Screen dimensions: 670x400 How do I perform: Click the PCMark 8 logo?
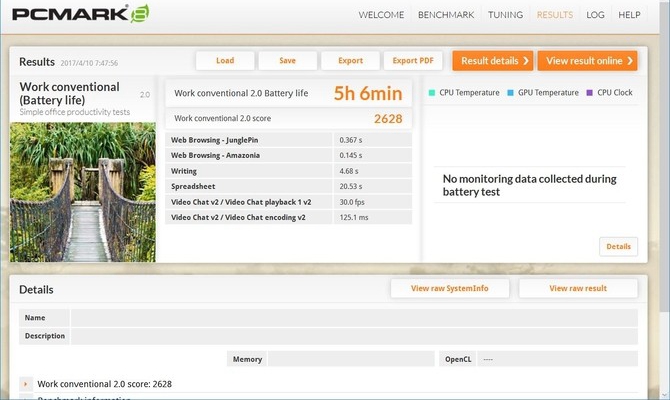coord(81,14)
